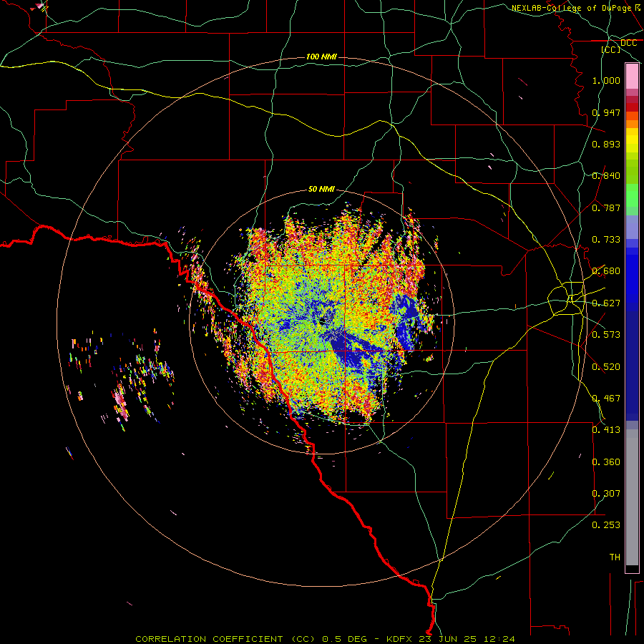Image resolution: width=644 pixels, height=644 pixels.
Task: Click the 1.000 scale value
Action: [606, 80]
